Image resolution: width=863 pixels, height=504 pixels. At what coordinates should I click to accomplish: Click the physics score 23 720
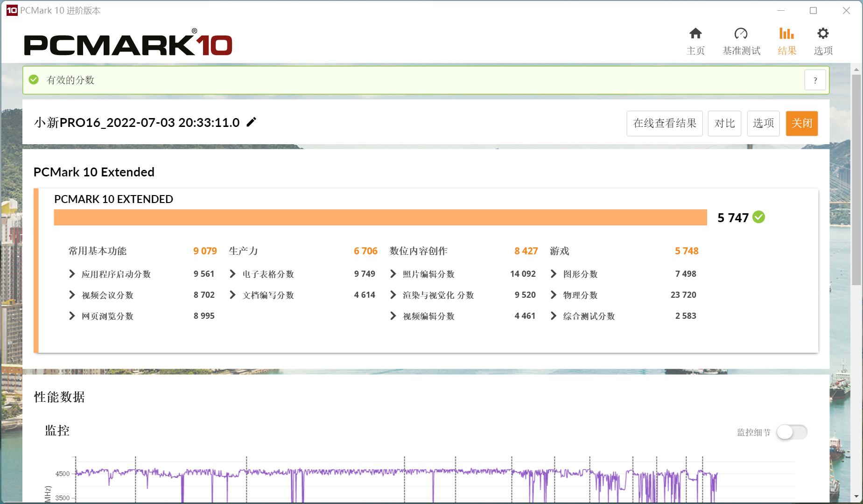[683, 295]
